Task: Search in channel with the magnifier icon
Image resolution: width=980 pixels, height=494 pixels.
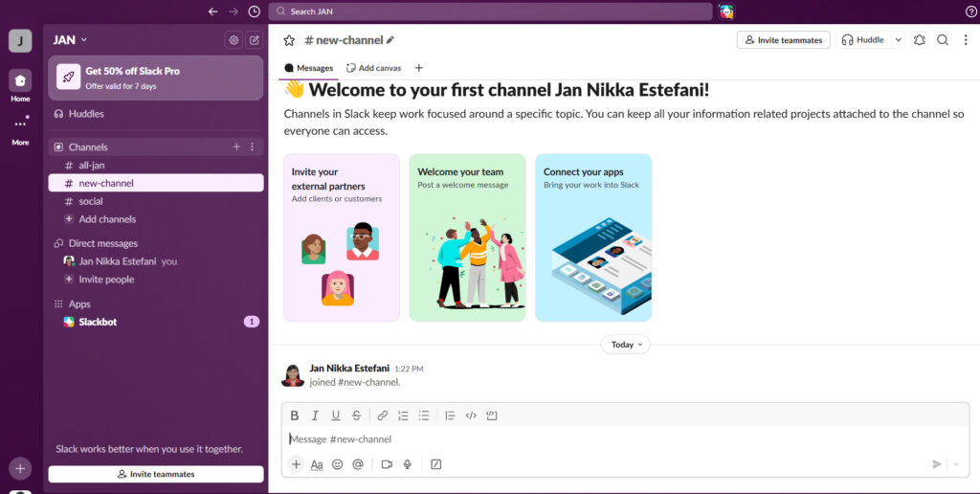Action: pos(943,40)
